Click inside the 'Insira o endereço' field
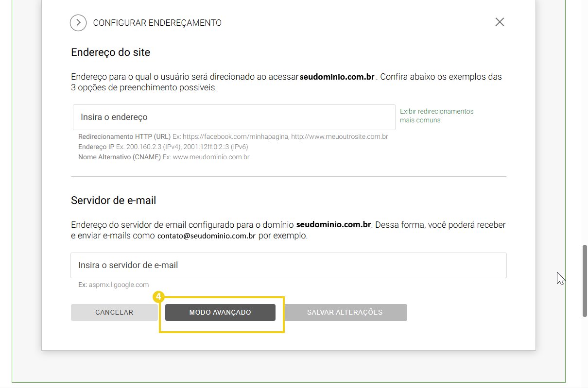This screenshot has height=388, width=588. (234, 117)
